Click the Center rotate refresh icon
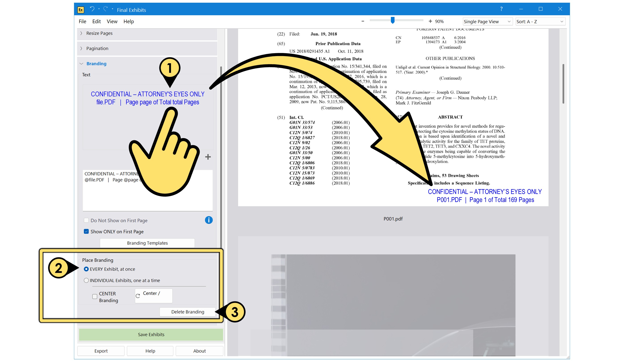This screenshot has height=362, width=644. [138, 296]
